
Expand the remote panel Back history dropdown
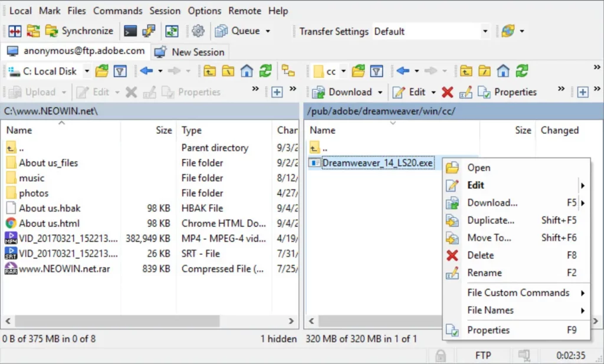[417, 71]
